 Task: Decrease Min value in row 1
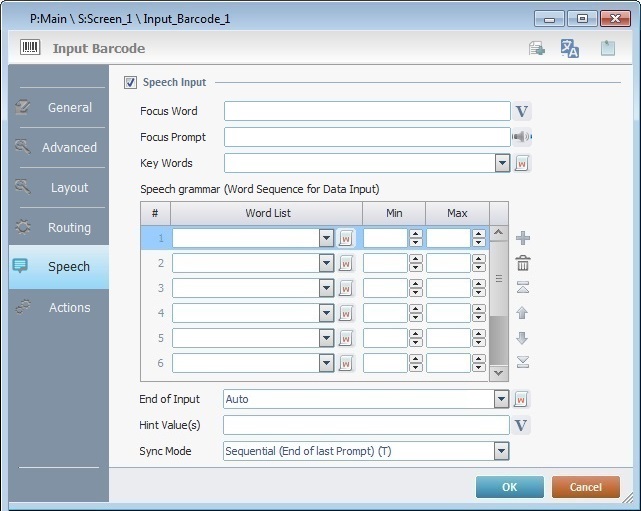click(415, 242)
